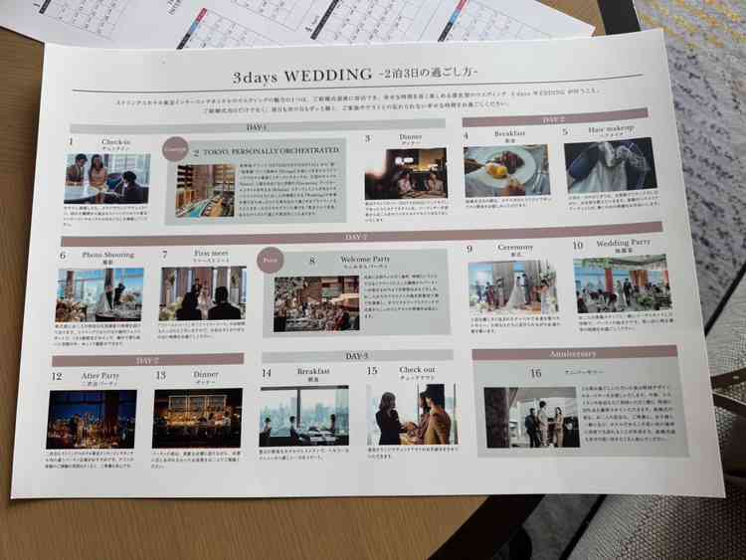
Task: Open the Wedding Party photo
Action: pos(623,284)
